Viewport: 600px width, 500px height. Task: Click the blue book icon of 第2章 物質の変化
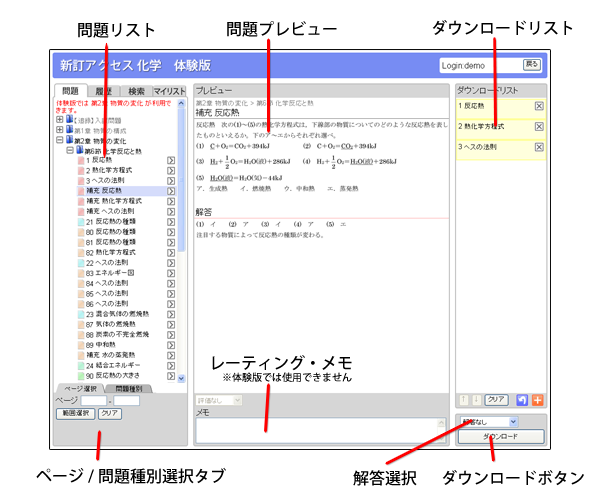[69, 140]
